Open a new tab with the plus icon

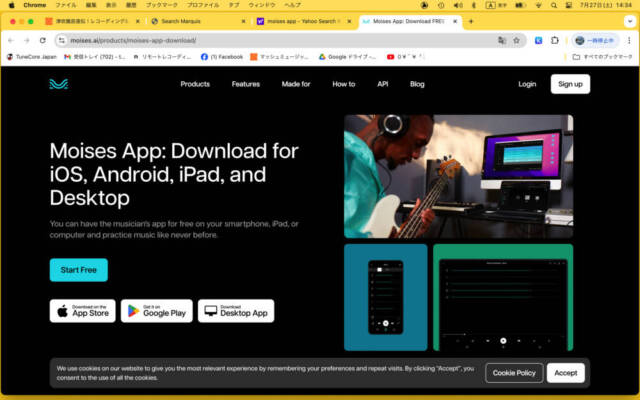click(470, 20)
